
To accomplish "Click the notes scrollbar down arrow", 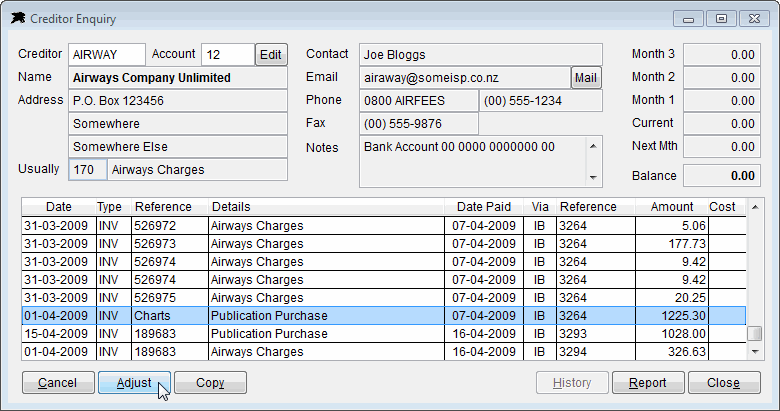I will point(593,178).
